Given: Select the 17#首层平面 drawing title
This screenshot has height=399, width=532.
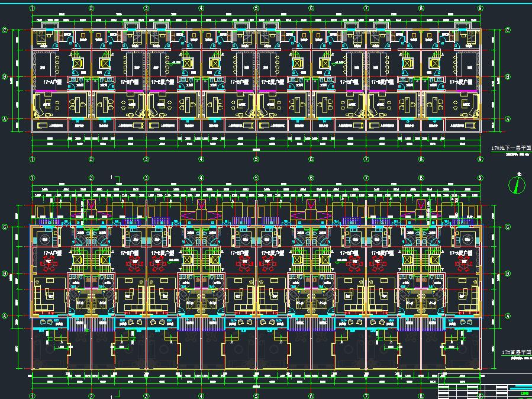Looking at the screenshot, I should click(517, 352).
